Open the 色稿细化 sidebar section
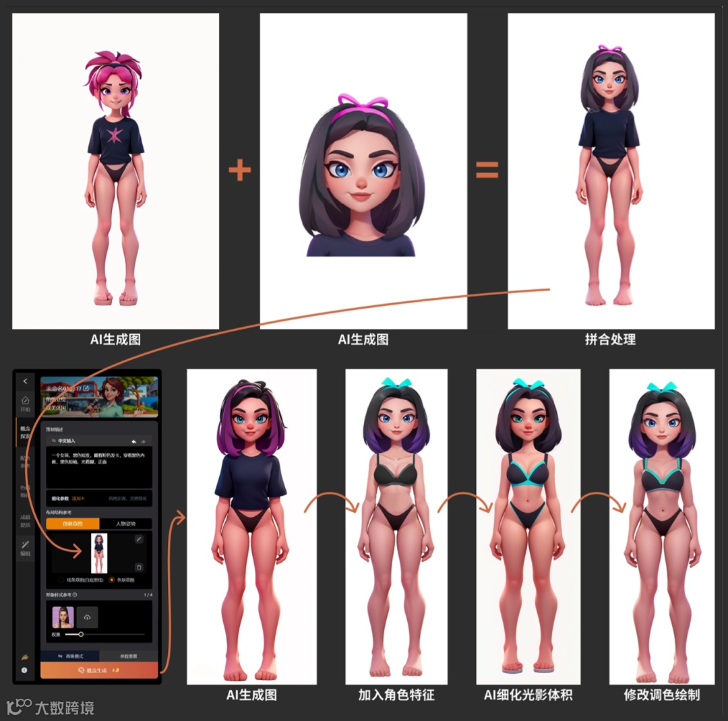This screenshot has width=728, height=721. 25,491
